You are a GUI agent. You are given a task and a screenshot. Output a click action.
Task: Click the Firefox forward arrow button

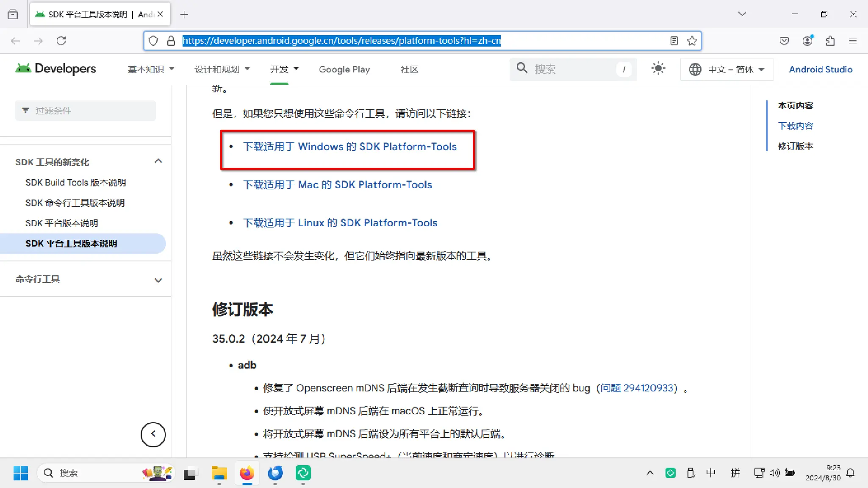click(38, 41)
